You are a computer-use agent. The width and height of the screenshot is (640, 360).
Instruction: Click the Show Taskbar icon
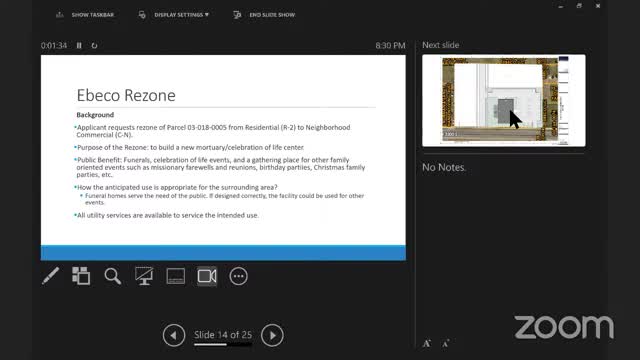click(x=60, y=15)
